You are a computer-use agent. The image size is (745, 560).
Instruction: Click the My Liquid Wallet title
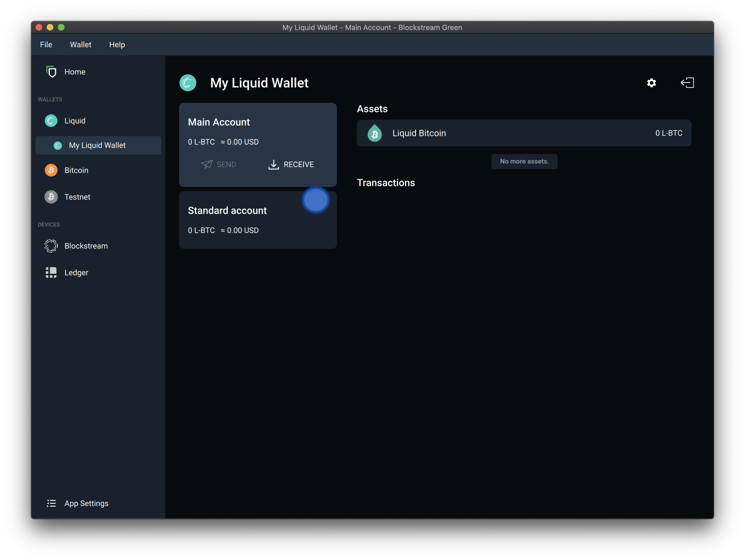[259, 83]
